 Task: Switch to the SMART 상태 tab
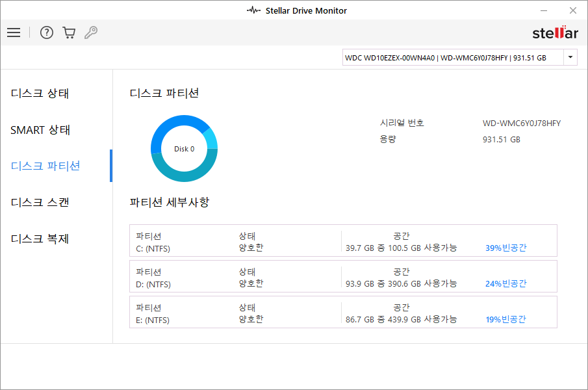click(40, 130)
